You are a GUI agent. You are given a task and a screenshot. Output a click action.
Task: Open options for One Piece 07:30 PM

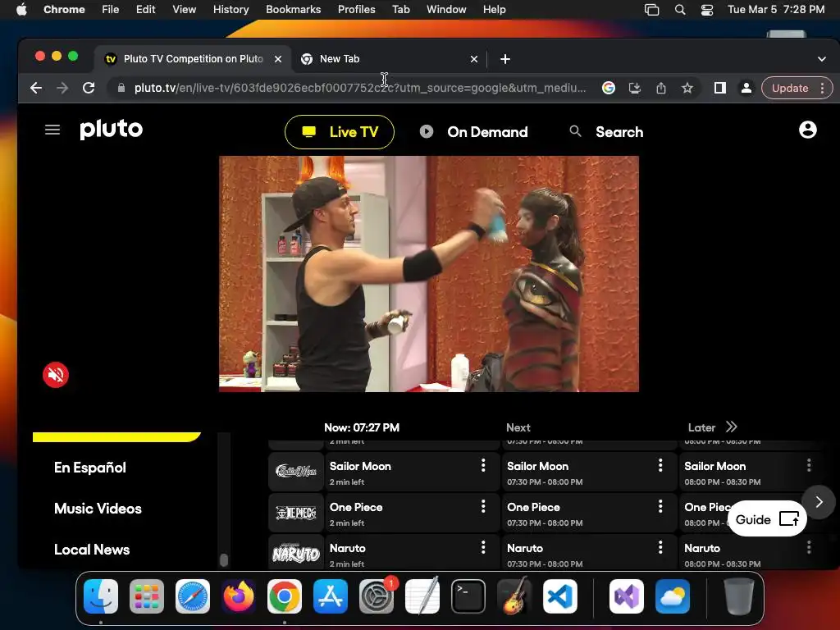click(x=660, y=506)
